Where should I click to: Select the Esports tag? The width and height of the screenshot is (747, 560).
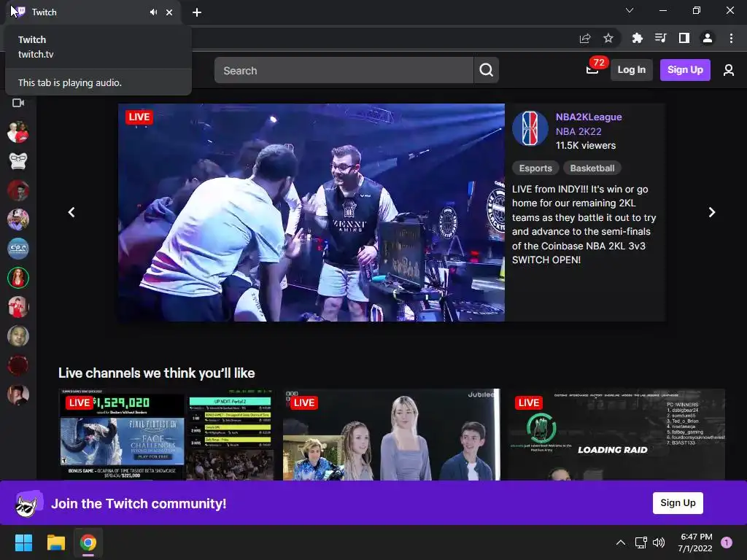tap(535, 168)
